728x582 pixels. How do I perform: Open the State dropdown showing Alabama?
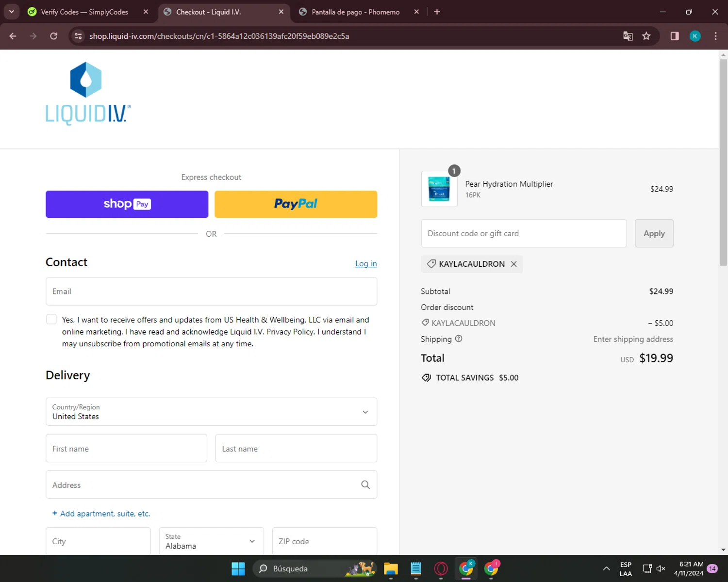coord(211,541)
